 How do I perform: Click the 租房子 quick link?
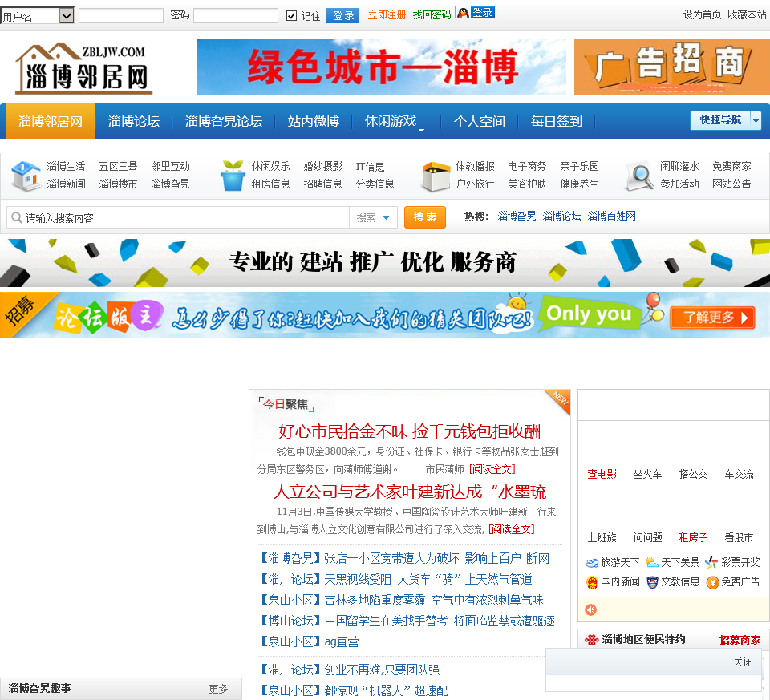[x=693, y=537]
